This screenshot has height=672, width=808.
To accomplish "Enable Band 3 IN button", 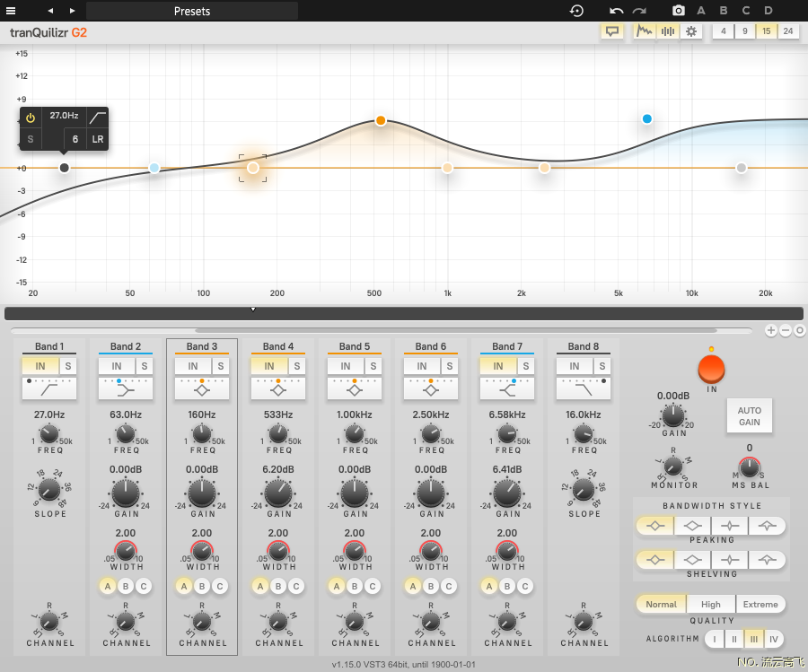I will pos(193,366).
